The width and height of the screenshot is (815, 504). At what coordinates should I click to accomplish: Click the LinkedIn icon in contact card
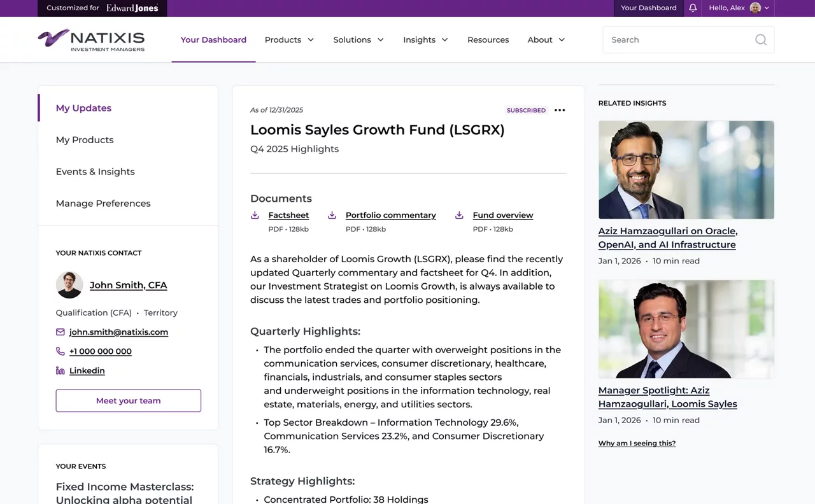click(60, 370)
